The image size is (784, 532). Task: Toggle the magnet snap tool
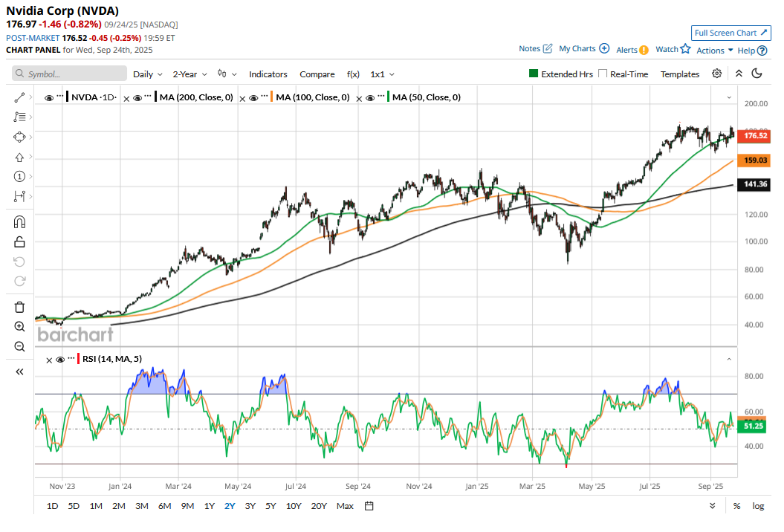click(x=19, y=222)
